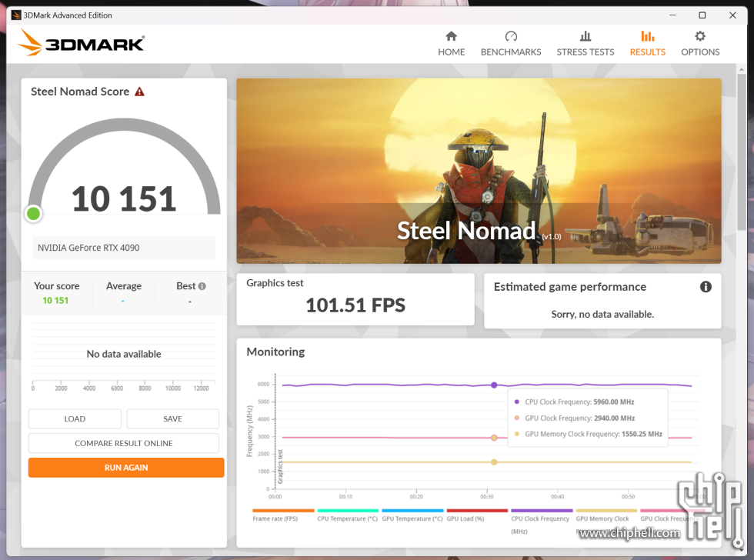
Task: Minimize the 3DMark window
Action: click(672, 15)
